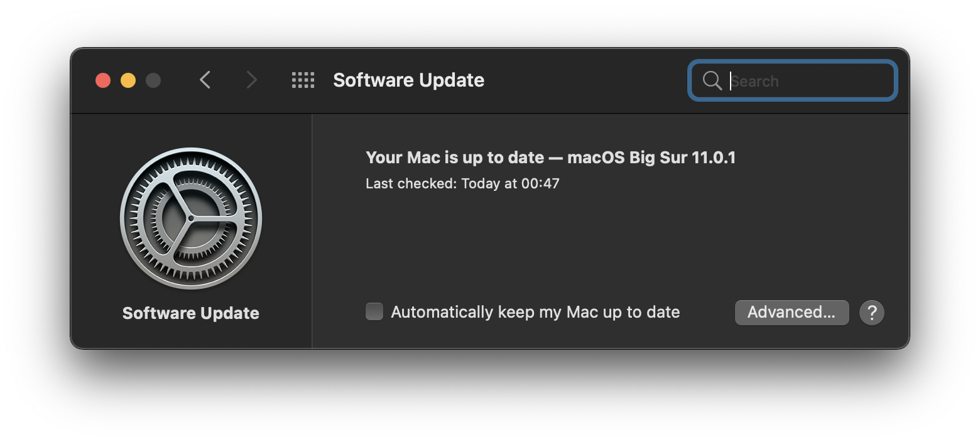
Task: Click the magnifying glass search icon
Action: point(712,80)
